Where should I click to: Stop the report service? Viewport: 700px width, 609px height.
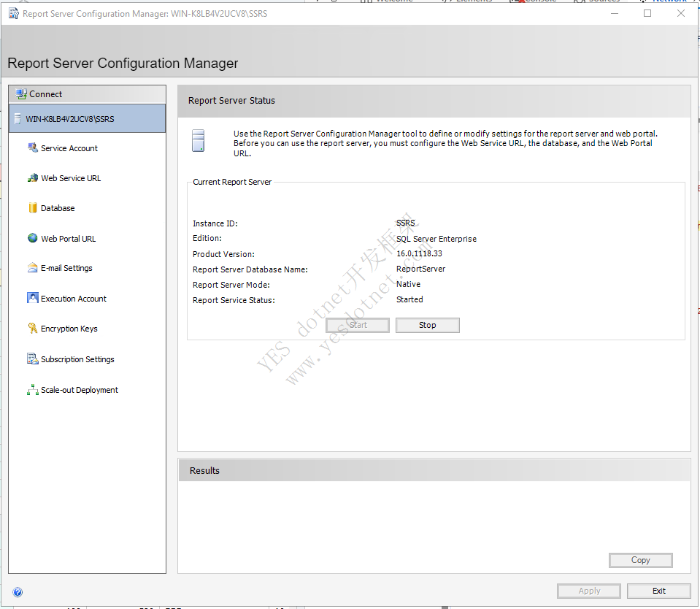tap(427, 325)
